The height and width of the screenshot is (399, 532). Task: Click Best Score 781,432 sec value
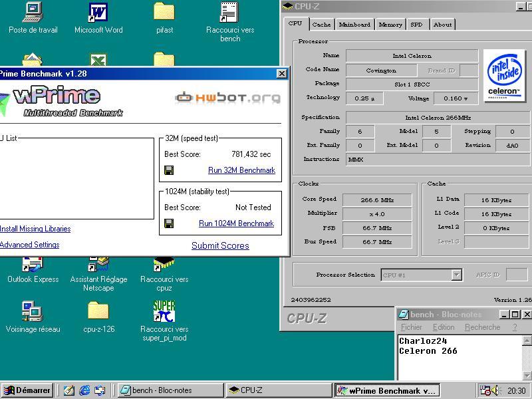tap(251, 154)
